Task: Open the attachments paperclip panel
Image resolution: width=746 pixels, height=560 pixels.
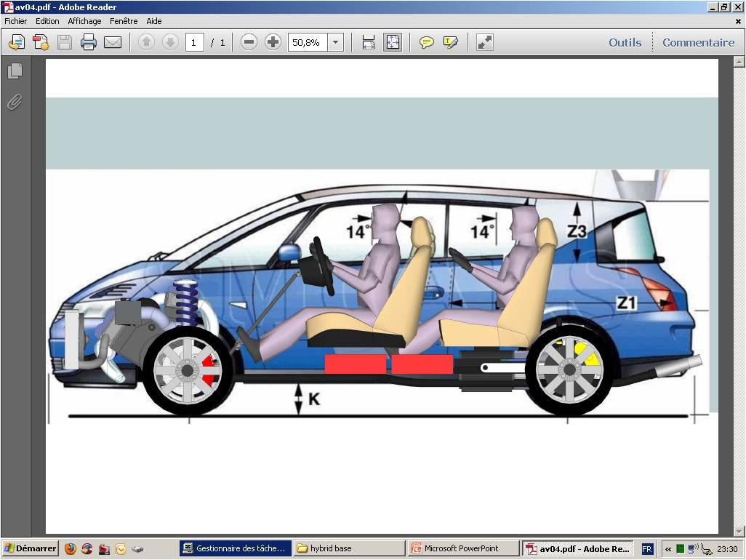Action: point(15,103)
